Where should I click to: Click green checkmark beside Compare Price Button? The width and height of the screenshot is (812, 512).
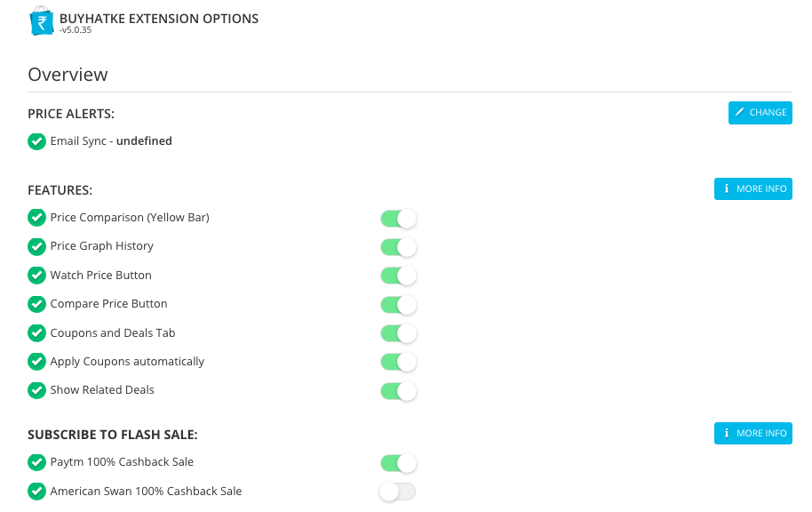tap(36, 304)
